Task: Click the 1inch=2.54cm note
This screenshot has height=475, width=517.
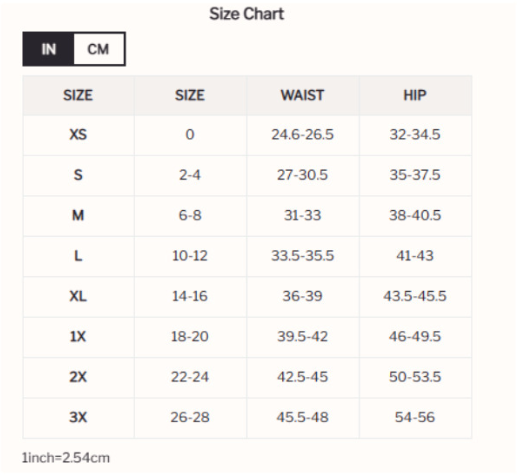Action: 66,458
